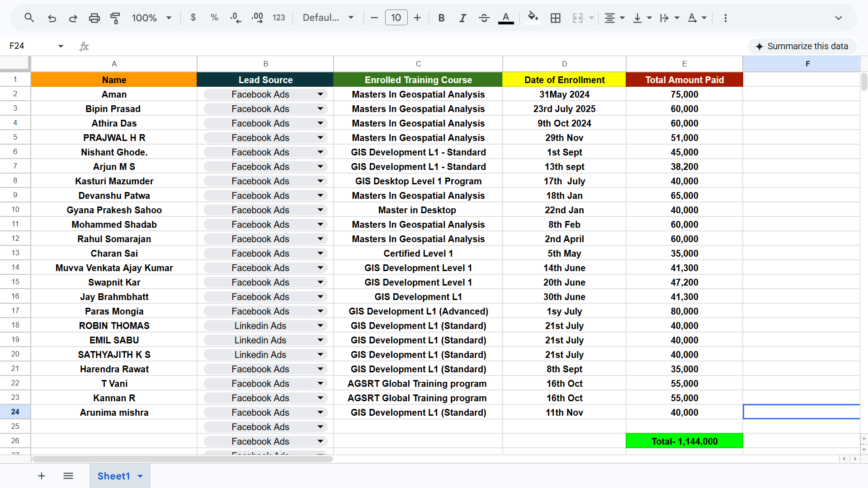Apply percent format icon
This screenshot has width=868, height=488.
[214, 18]
